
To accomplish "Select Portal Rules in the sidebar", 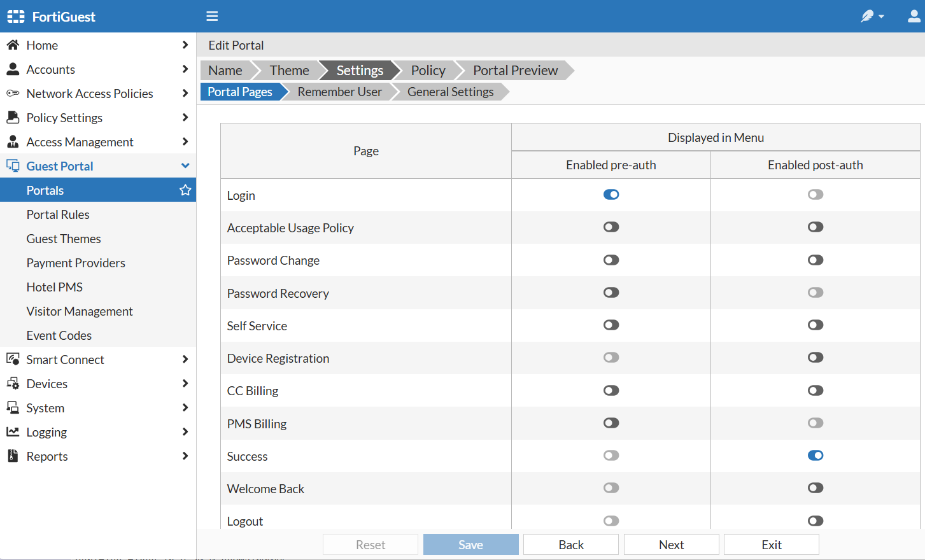I will click(59, 214).
